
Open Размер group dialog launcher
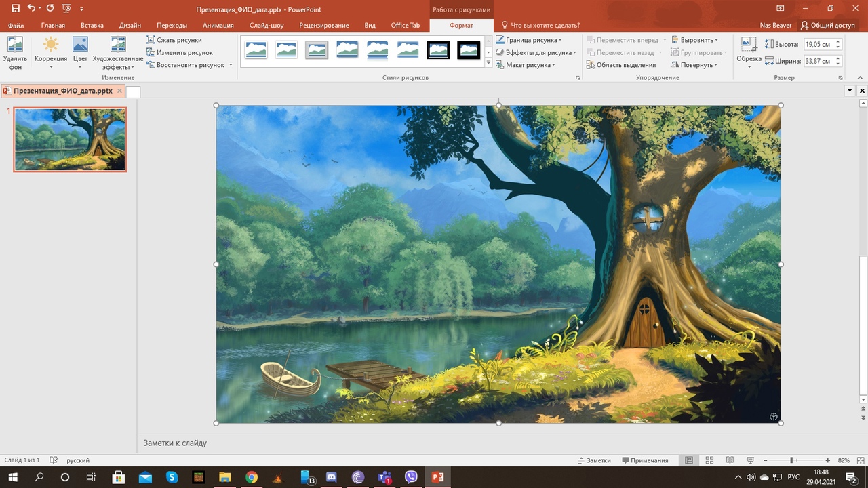[841, 78]
